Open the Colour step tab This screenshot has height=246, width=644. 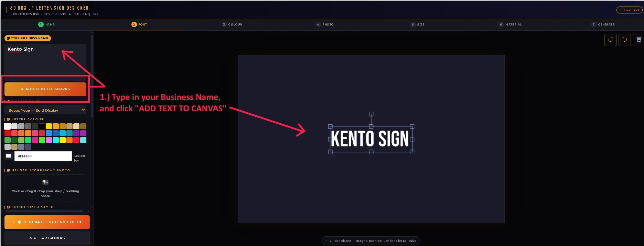point(232,24)
